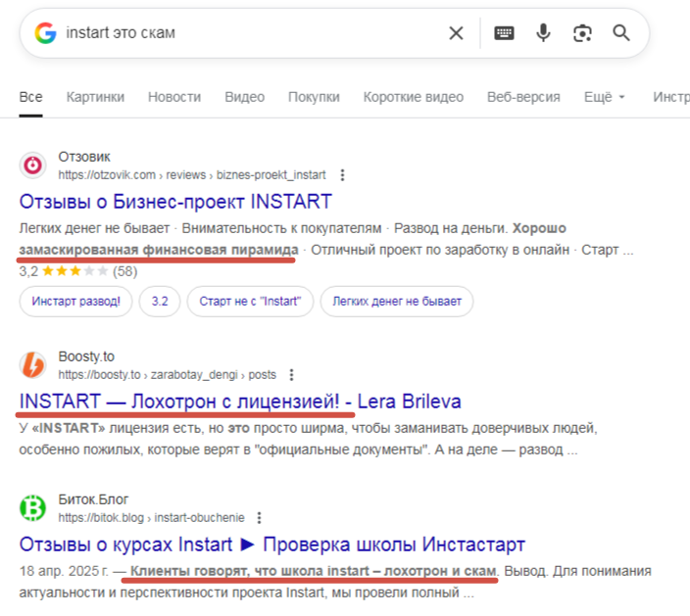The height and width of the screenshot is (616, 690).
Task: Click the Otzovik site favicon
Action: pyautogui.click(x=33, y=166)
